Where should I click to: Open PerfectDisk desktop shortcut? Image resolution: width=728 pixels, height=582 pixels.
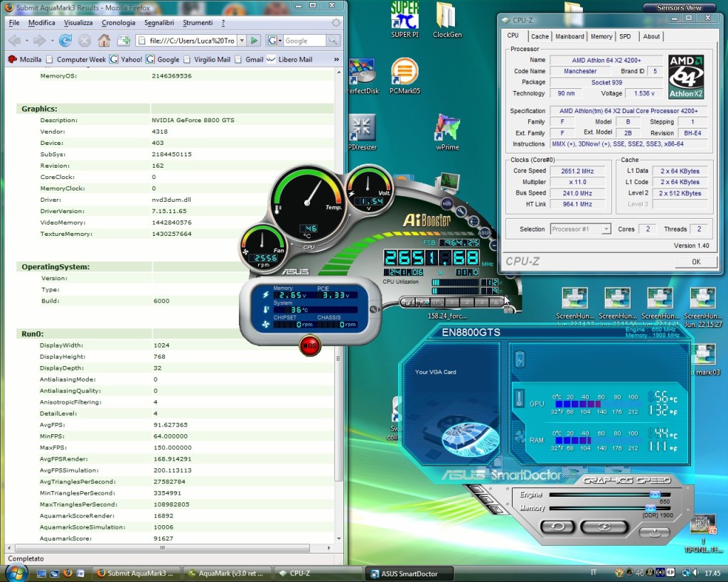tap(363, 76)
